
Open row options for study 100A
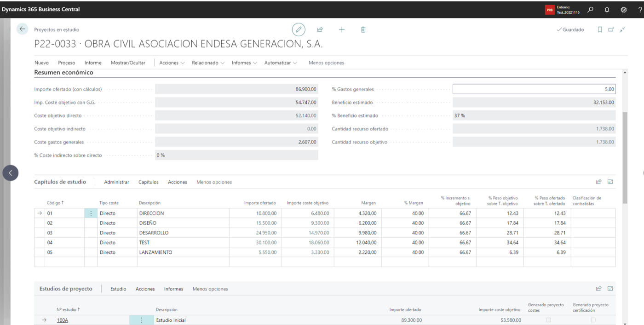142,320
